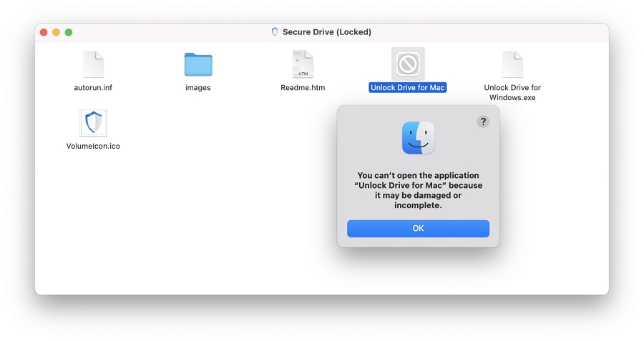Select the Unlock Drive for Windows.exe icon
Screen dimensions: 644x341
point(512,64)
